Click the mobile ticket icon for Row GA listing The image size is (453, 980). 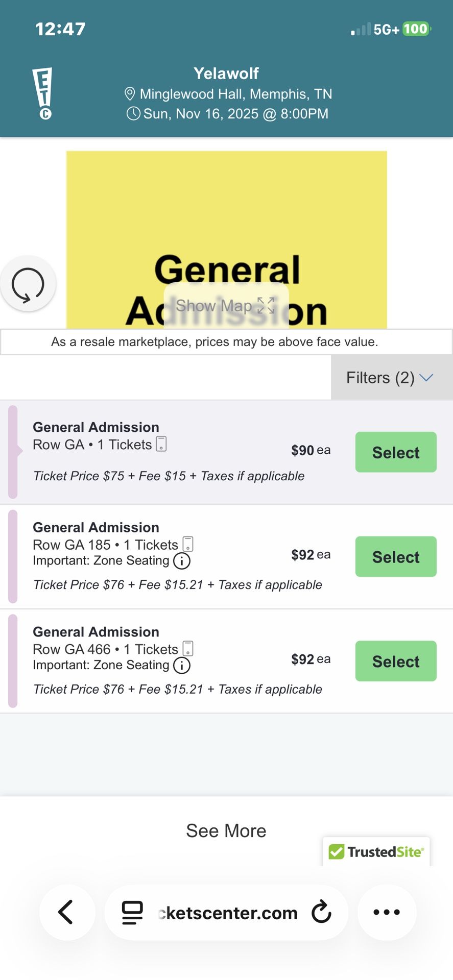pyautogui.click(x=161, y=444)
